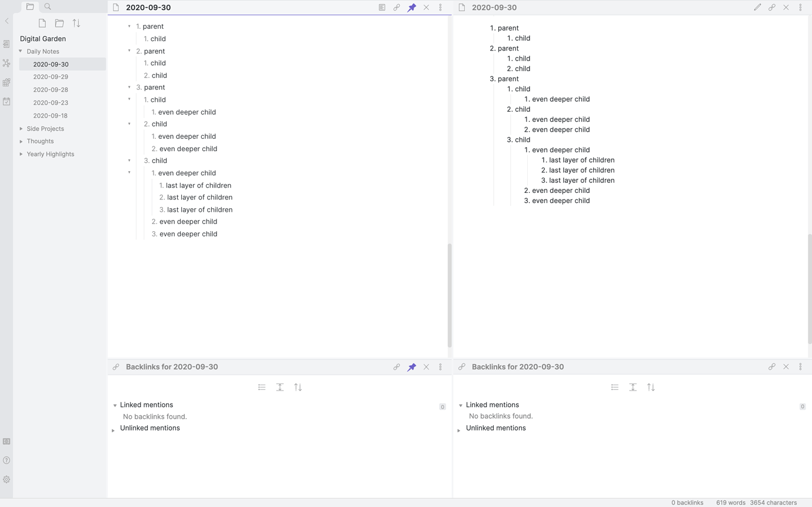Switch to the Search tab

48,6
